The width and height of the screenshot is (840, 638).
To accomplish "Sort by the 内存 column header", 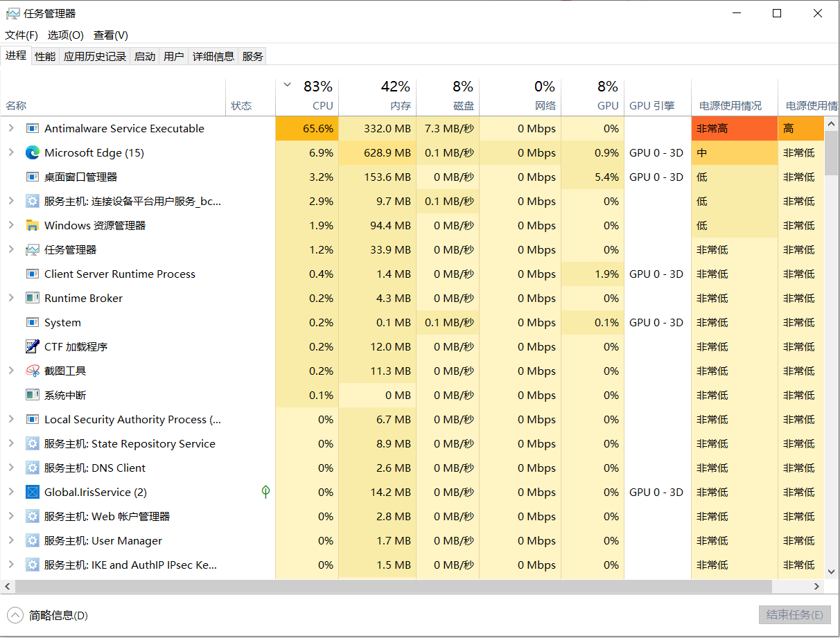I will (x=378, y=96).
